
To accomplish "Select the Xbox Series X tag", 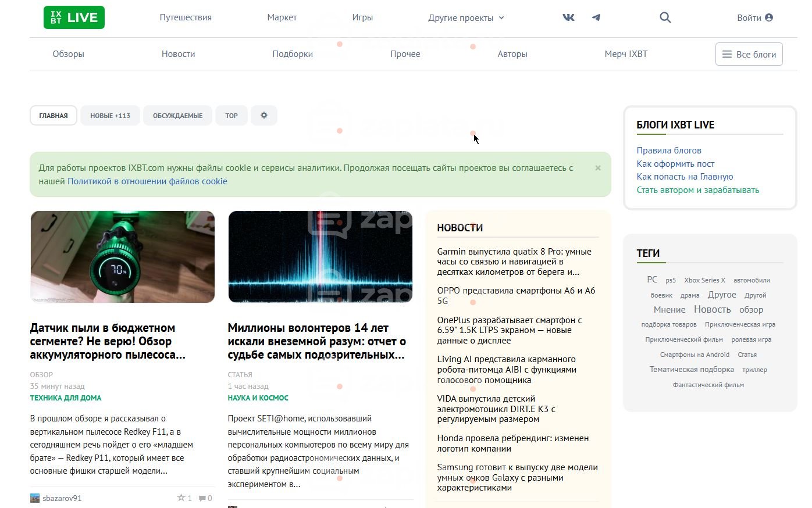I will [704, 280].
